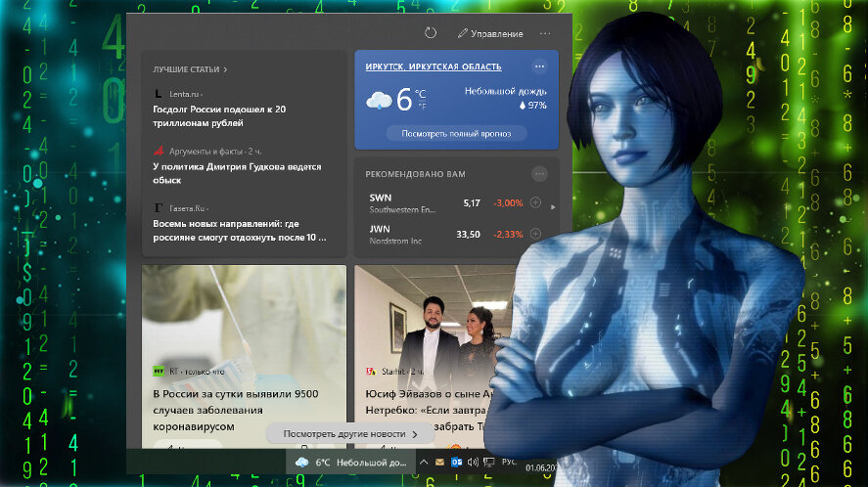Click the 97% humidity value

(532, 106)
